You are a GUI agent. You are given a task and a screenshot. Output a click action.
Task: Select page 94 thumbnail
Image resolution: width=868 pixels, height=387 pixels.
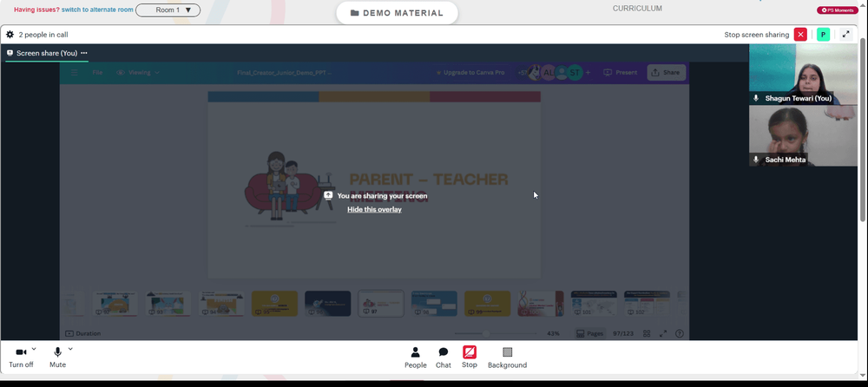click(221, 304)
